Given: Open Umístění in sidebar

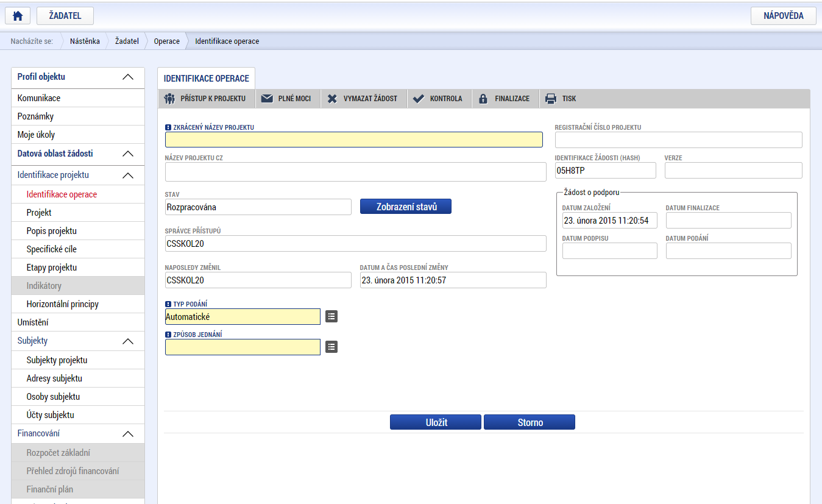Looking at the screenshot, I should [x=78, y=322].
